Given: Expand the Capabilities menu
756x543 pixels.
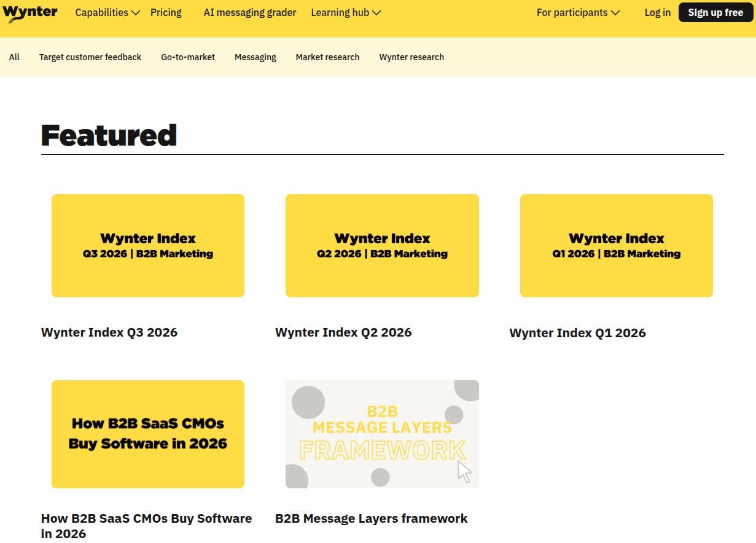Looking at the screenshot, I should coord(107,12).
